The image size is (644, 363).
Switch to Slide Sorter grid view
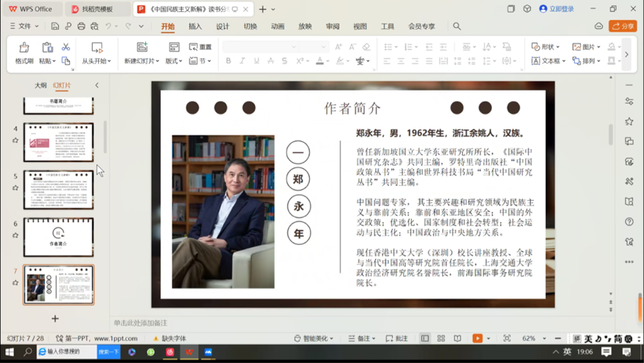click(x=441, y=339)
